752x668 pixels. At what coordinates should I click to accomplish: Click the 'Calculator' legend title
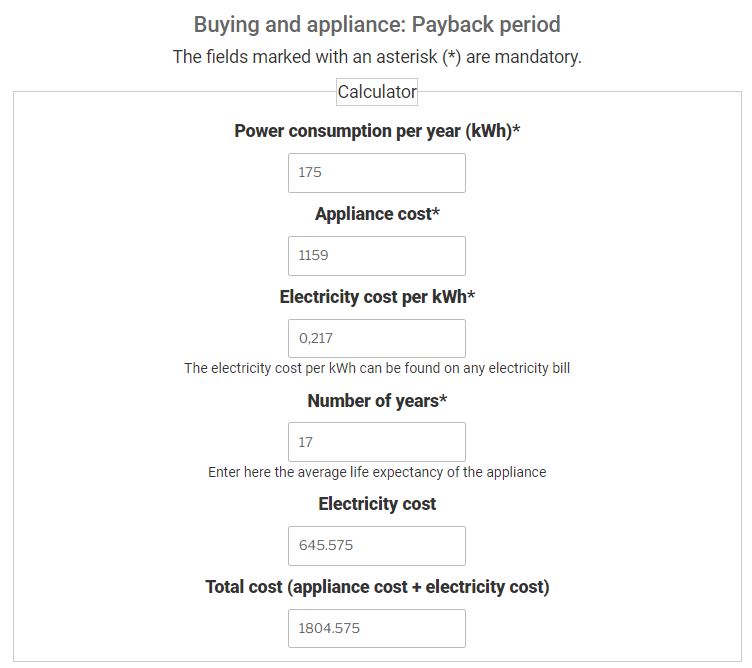(x=377, y=92)
